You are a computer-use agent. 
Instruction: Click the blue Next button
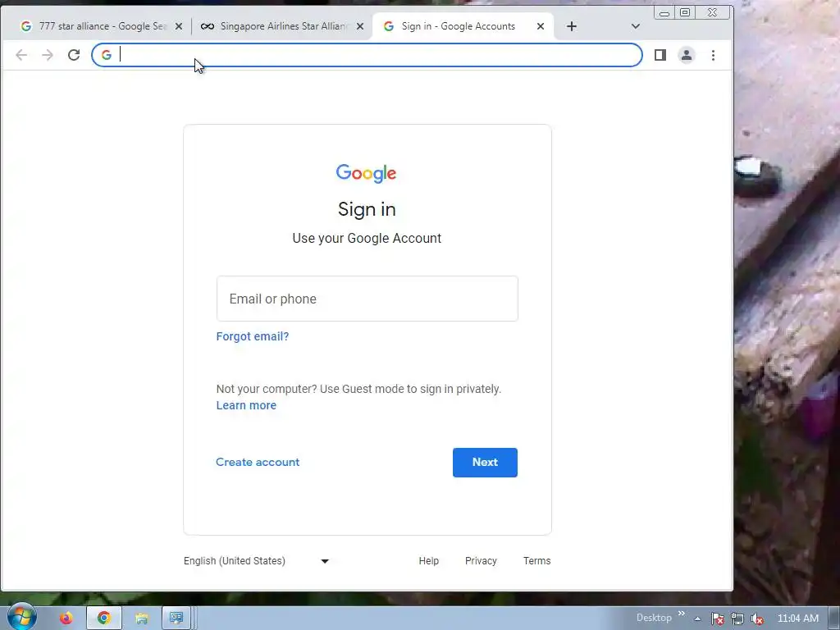click(486, 463)
